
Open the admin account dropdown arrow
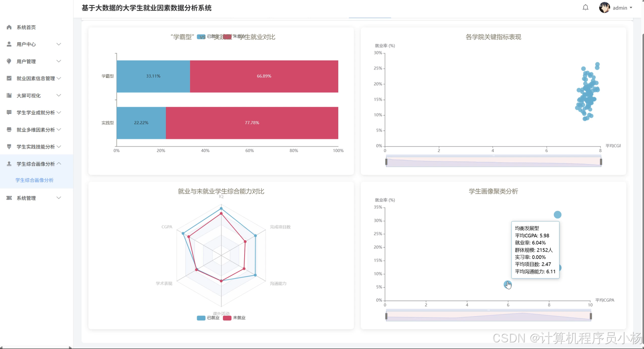[x=631, y=8]
